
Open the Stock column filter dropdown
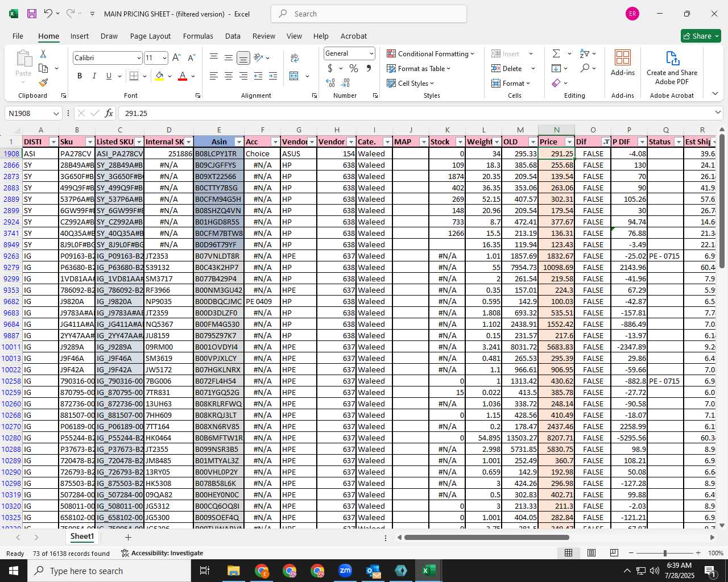(x=460, y=142)
